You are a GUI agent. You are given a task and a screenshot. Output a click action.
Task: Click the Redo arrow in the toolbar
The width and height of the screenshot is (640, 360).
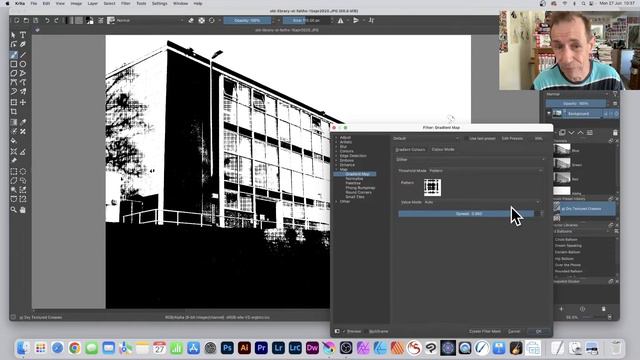pos(56,20)
